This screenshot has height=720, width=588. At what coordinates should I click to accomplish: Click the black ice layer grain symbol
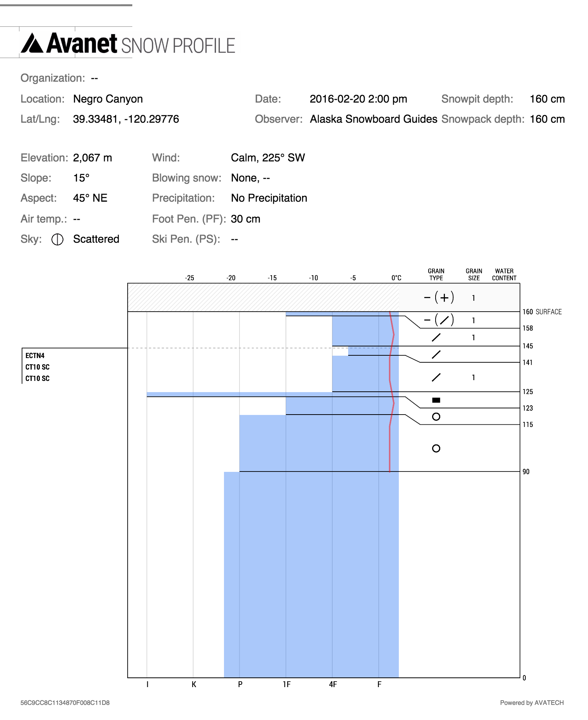(436, 400)
